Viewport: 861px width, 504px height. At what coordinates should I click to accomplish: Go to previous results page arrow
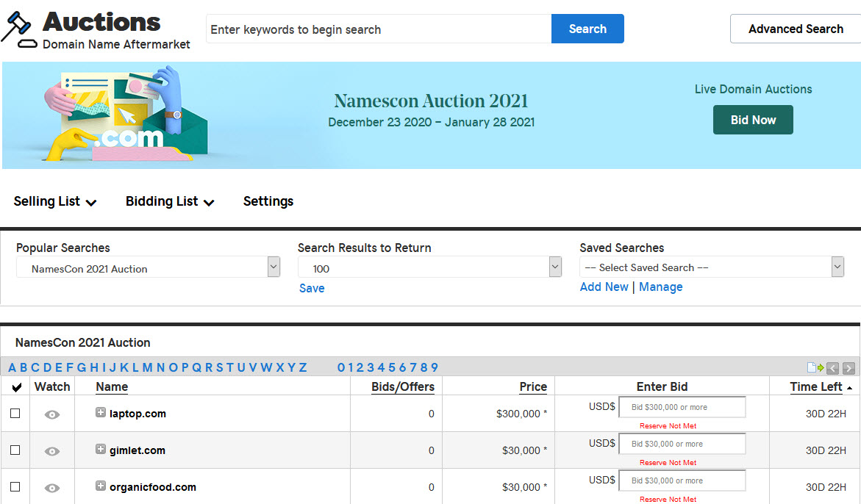click(x=832, y=368)
